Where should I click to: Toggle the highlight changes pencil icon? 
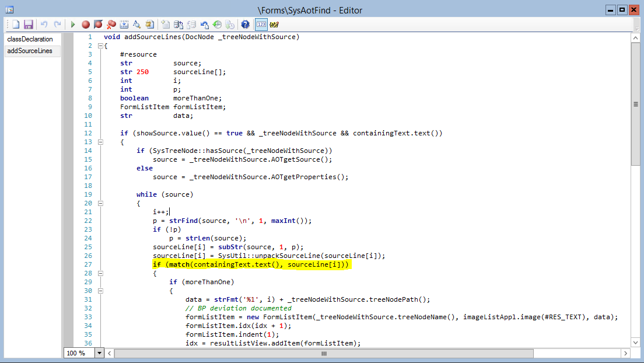tap(274, 25)
